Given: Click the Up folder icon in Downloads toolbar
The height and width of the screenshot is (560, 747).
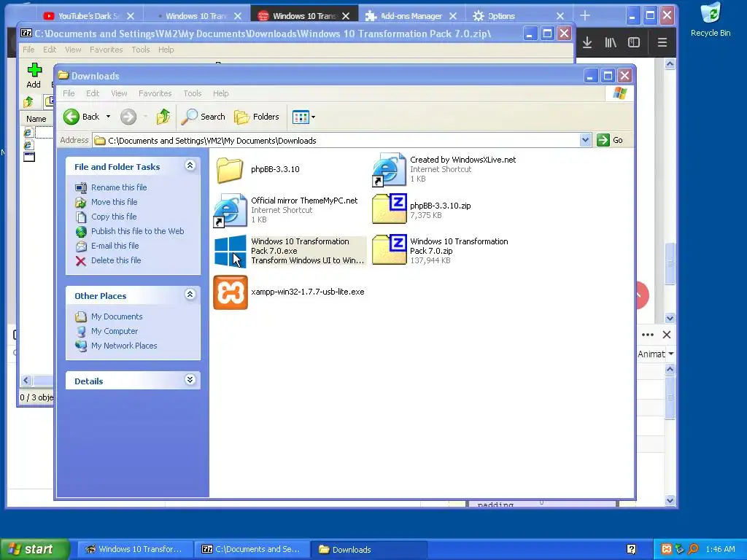Looking at the screenshot, I should pyautogui.click(x=163, y=117).
